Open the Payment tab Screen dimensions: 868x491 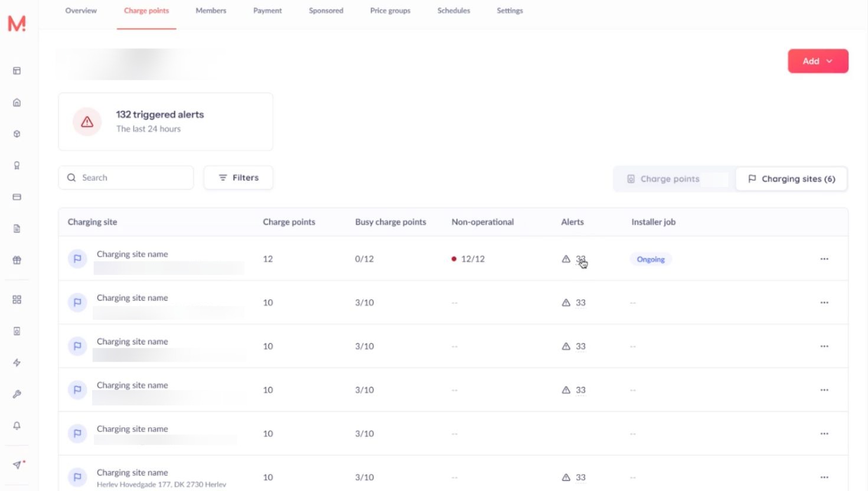tap(267, 11)
